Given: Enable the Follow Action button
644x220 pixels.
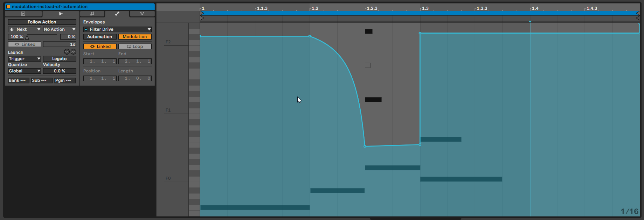Looking at the screenshot, I should pyautogui.click(x=42, y=22).
